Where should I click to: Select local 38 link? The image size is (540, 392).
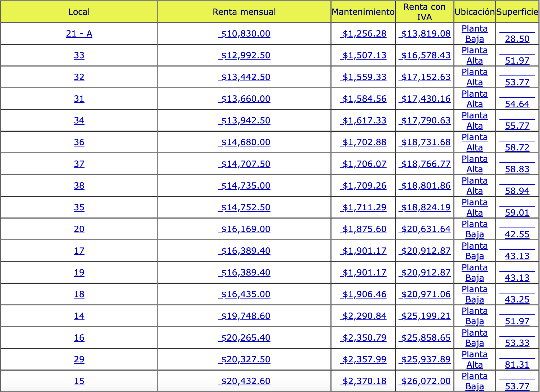79,186
